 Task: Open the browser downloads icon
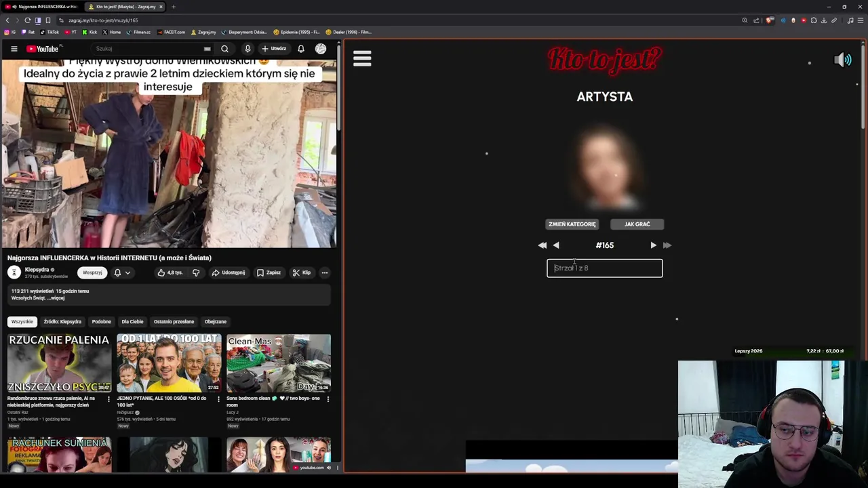tap(824, 20)
